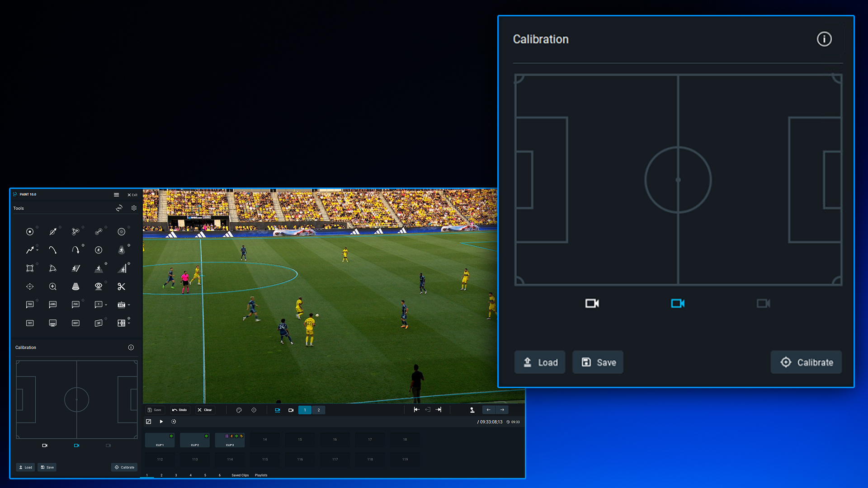Screen dimensions: 868x488
Task: Select the magnifier zoom tool
Action: pos(53,286)
